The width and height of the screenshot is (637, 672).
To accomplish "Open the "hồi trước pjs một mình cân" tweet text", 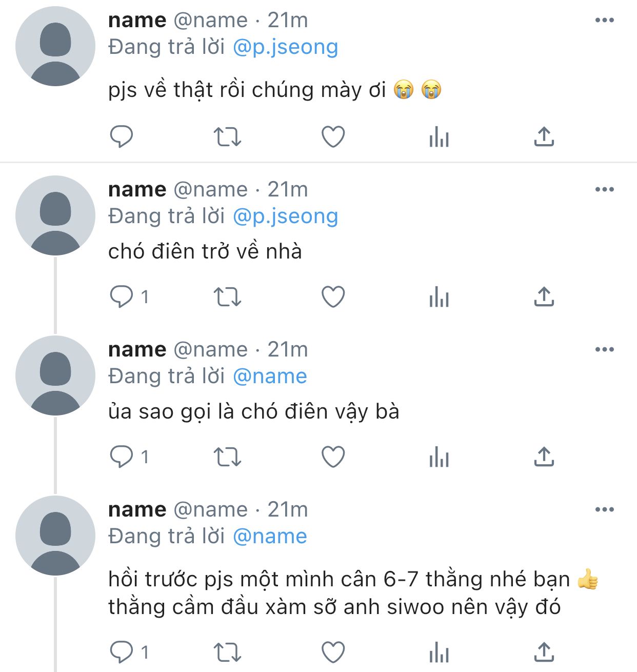I will (x=353, y=593).
